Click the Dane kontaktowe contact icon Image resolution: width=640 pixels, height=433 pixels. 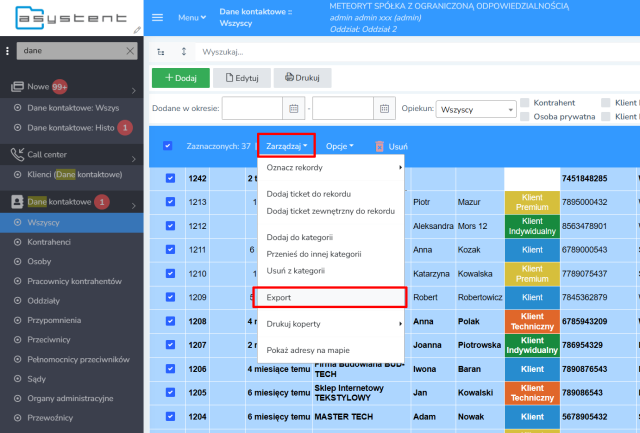[x=17, y=202]
